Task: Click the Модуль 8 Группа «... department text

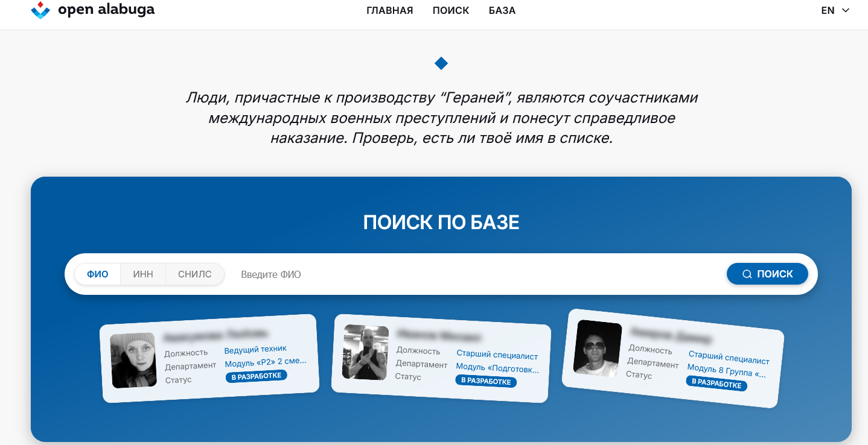Action: [727, 370]
